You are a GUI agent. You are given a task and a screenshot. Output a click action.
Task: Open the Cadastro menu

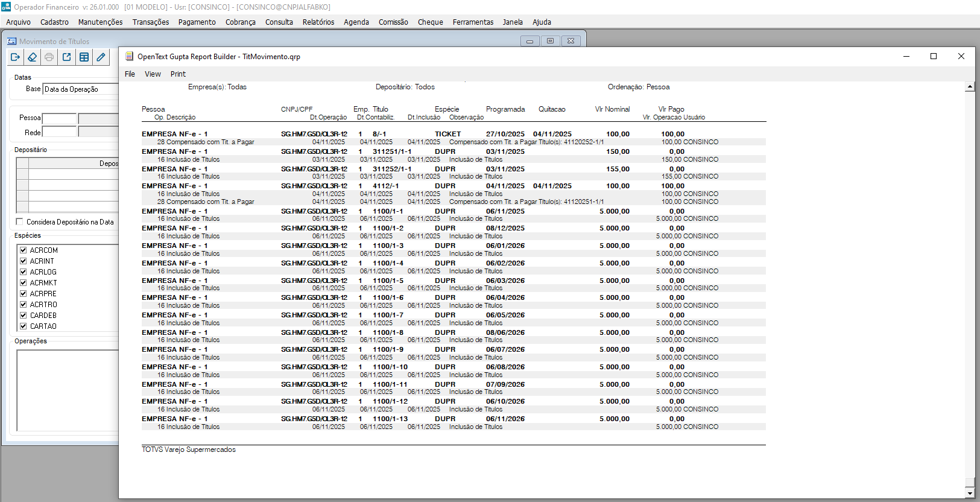[54, 22]
